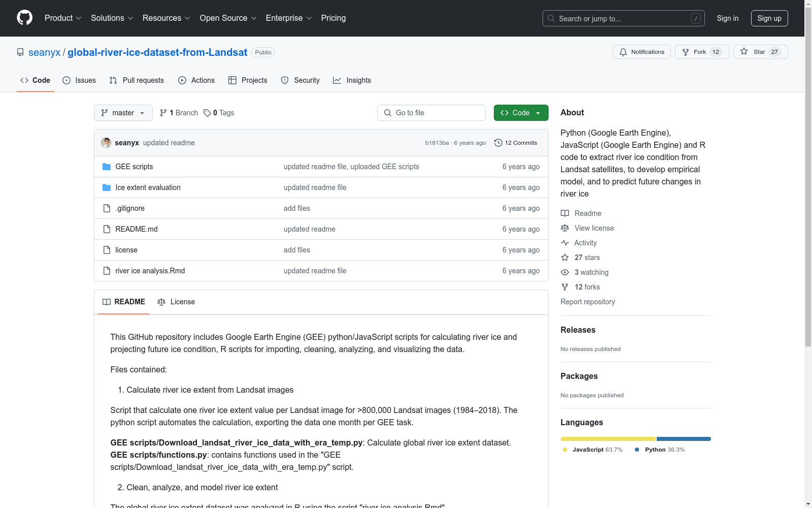812x508 pixels.
Task: Open the global-river-ice-dataset-from-Landsat repository link
Action: click(157, 52)
